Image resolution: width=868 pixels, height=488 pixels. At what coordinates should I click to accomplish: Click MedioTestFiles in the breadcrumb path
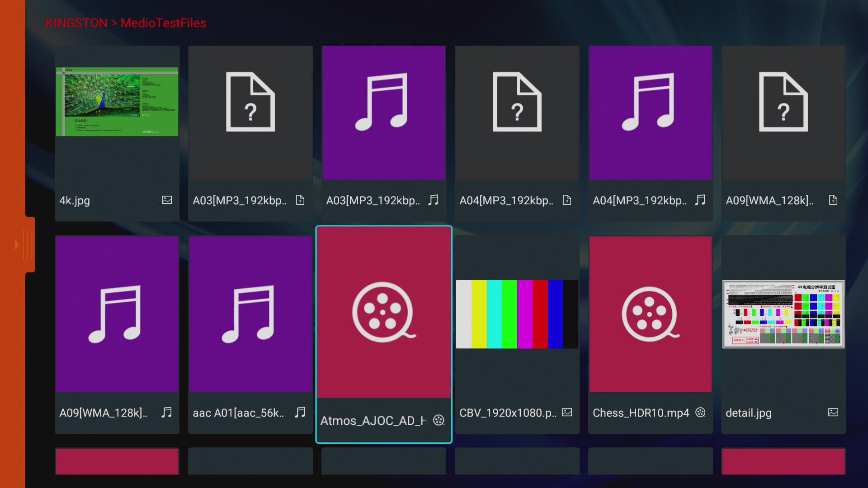[x=163, y=23]
